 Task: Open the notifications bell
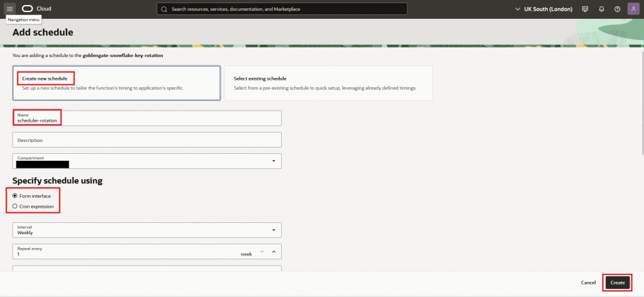coord(601,9)
